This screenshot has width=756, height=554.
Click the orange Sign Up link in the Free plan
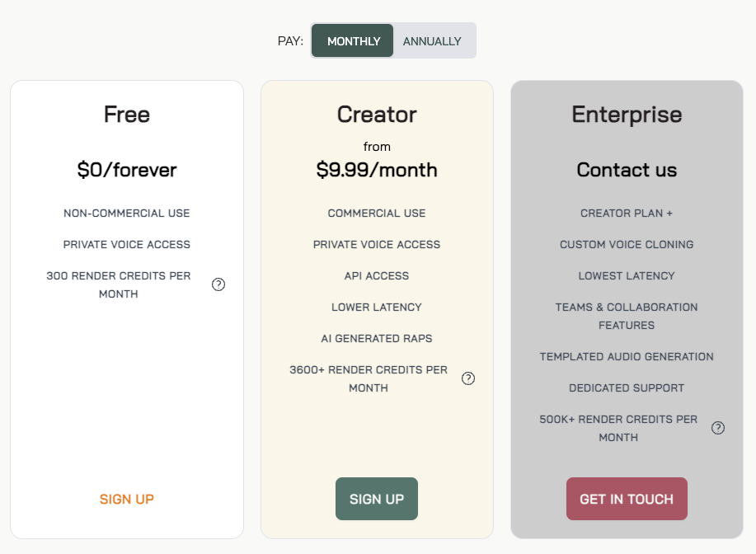pyautogui.click(x=127, y=499)
